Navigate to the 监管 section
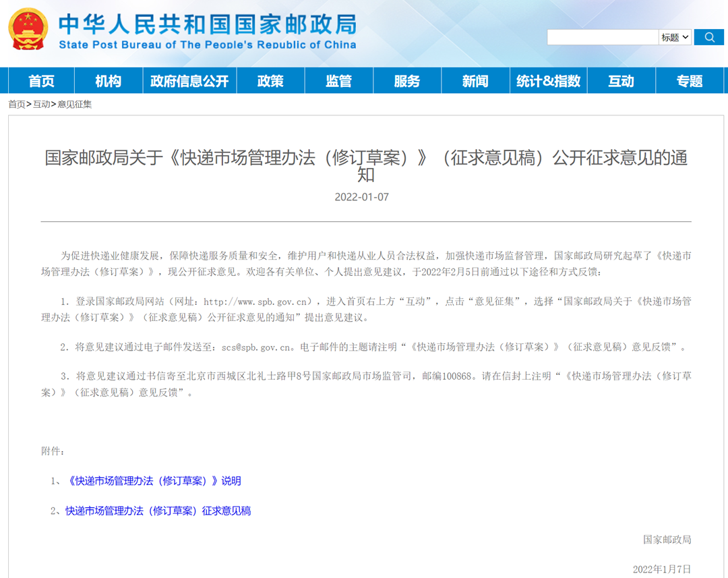The width and height of the screenshot is (728, 578). 338,81
